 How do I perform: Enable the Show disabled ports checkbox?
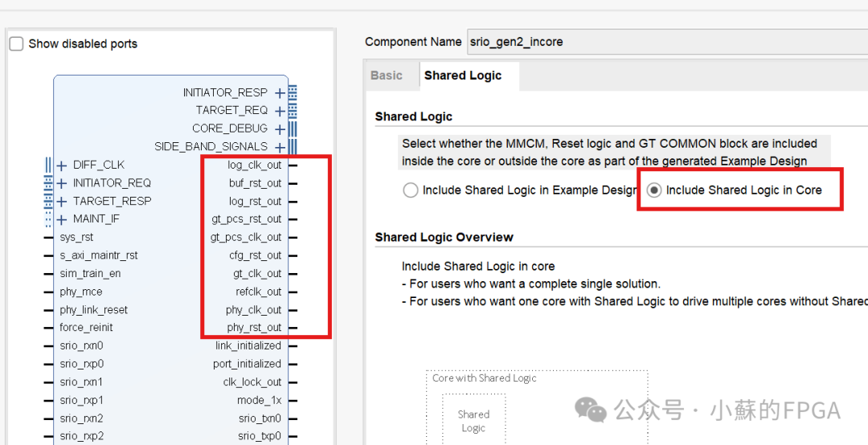pyautogui.click(x=17, y=44)
